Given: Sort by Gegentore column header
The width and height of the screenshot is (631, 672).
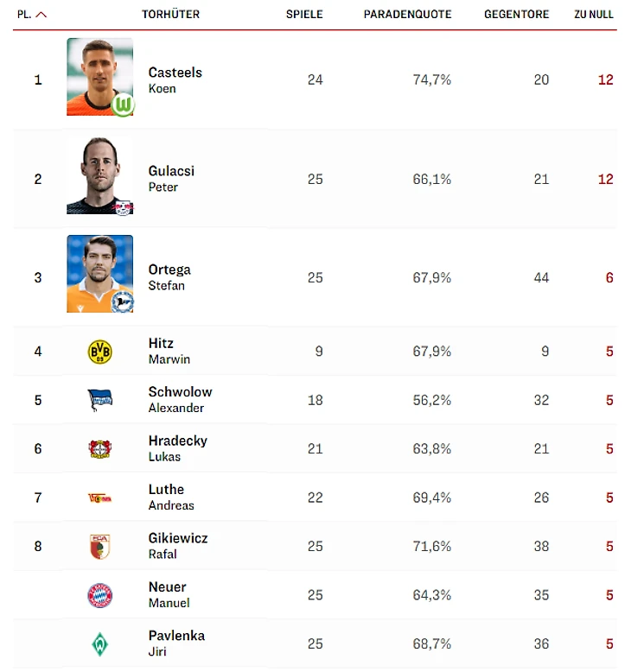Looking at the screenshot, I should (516, 15).
